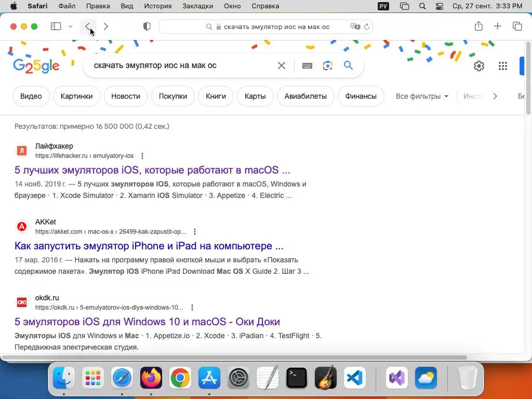The height and width of the screenshot is (399, 532).
Task: Show more filters with right chevron
Action: (x=495, y=96)
